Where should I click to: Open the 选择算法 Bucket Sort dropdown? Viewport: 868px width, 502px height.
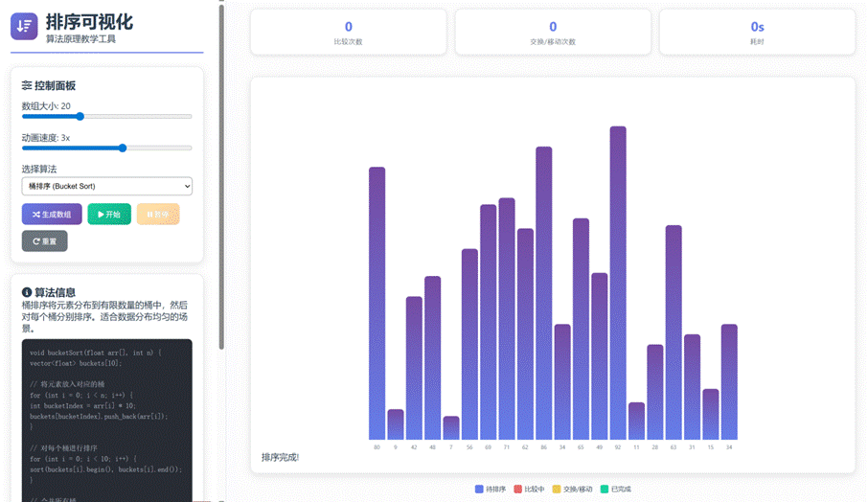(107, 186)
